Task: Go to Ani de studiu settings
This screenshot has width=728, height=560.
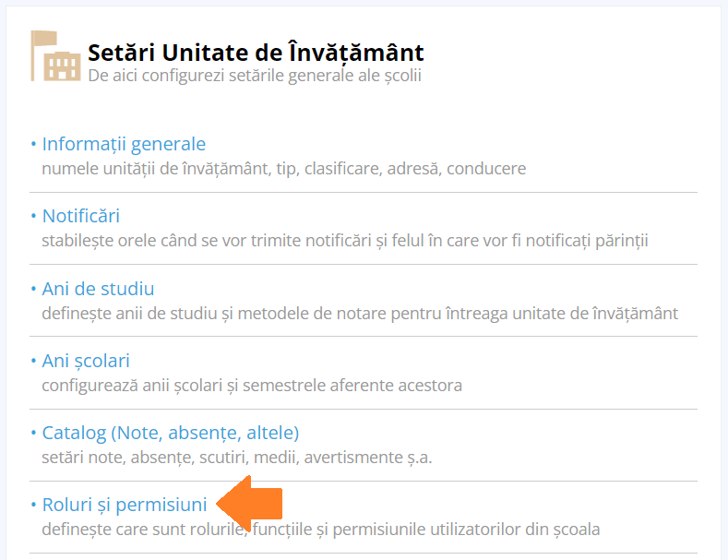Action: click(98, 289)
